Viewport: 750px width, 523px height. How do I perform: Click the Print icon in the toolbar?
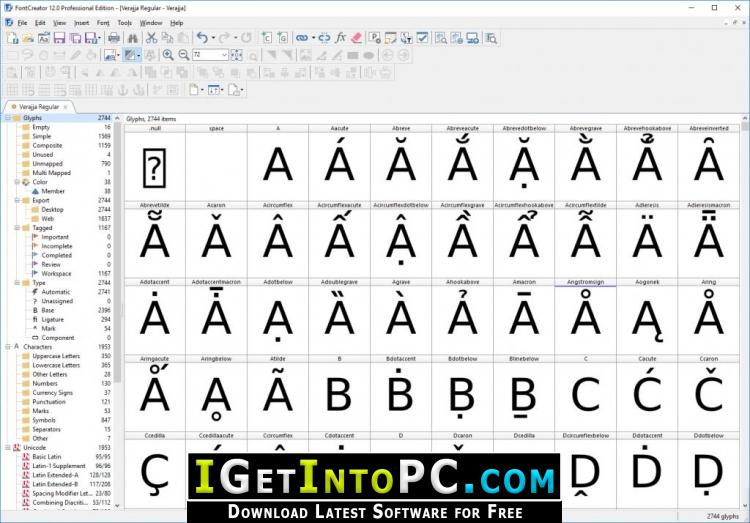pos(114,38)
